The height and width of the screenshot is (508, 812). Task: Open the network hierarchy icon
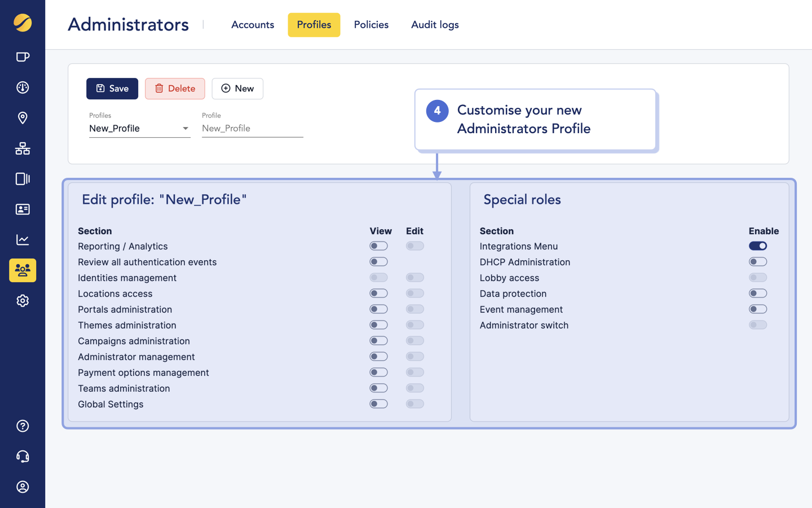(x=23, y=148)
